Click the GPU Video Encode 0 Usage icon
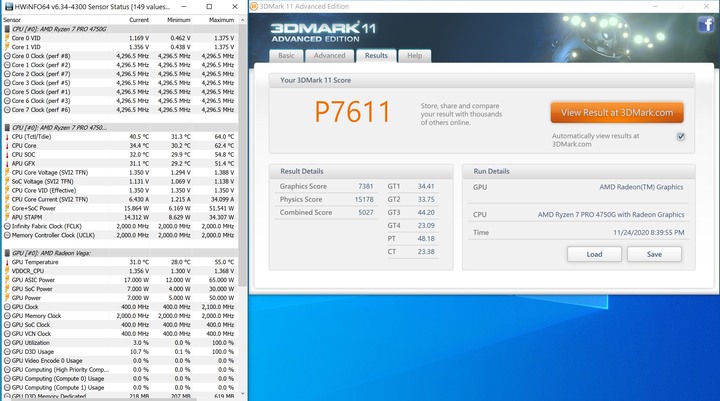 pos(7,361)
